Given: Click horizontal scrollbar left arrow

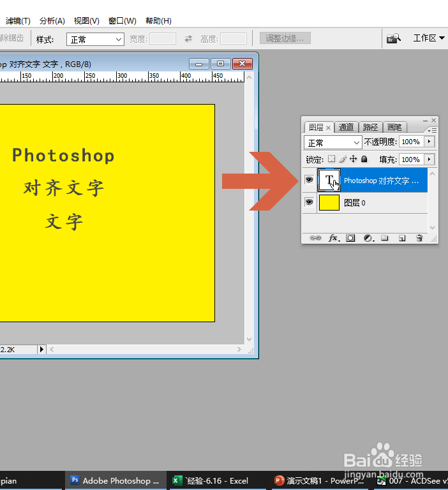Looking at the screenshot, I should tap(52, 350).
